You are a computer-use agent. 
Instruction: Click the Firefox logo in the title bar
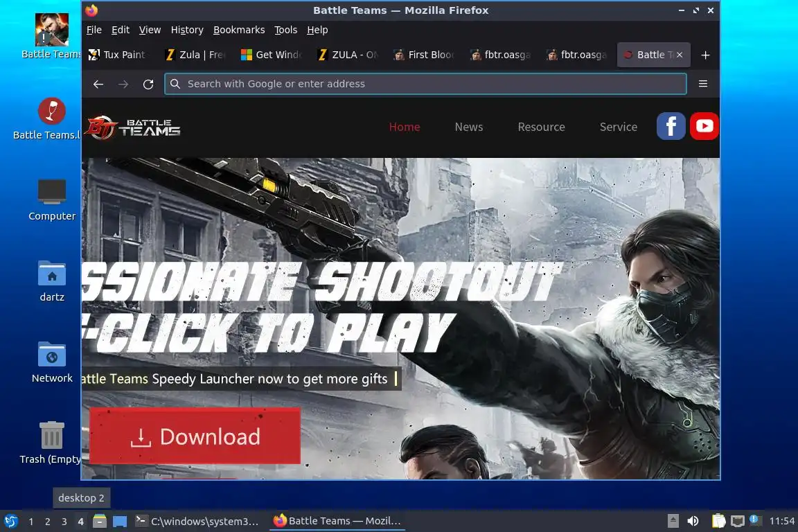91,10
